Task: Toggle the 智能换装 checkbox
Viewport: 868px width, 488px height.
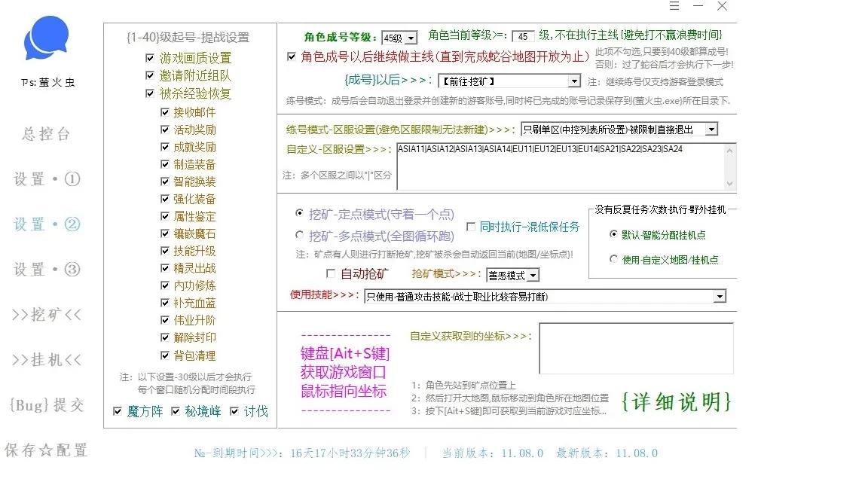Action: (164, 181)
